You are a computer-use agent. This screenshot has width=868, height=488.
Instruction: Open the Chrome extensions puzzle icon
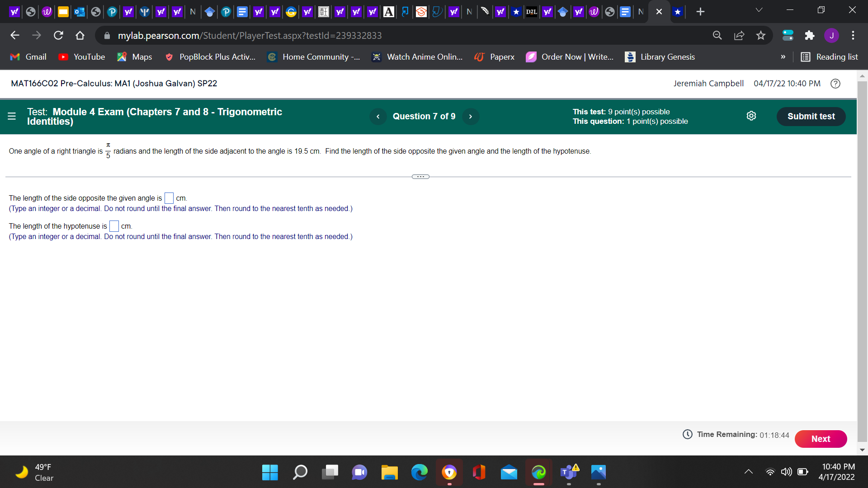(x=809, y=35)
